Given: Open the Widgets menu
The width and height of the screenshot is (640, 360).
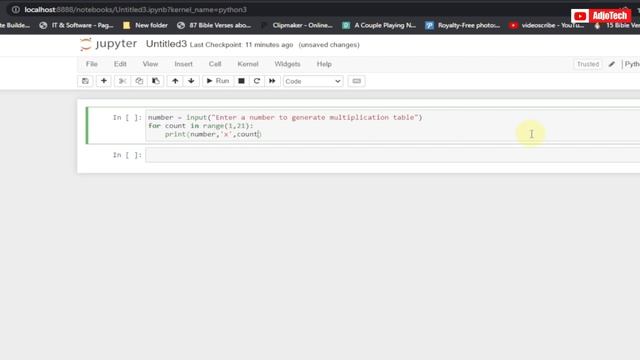Looking at the screenshot, I should [287, 64].
